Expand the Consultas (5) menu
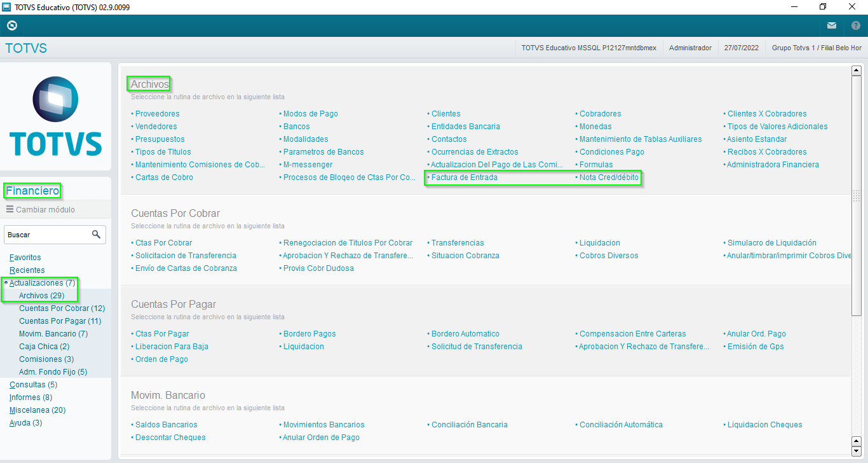 [x=33, y=385]
